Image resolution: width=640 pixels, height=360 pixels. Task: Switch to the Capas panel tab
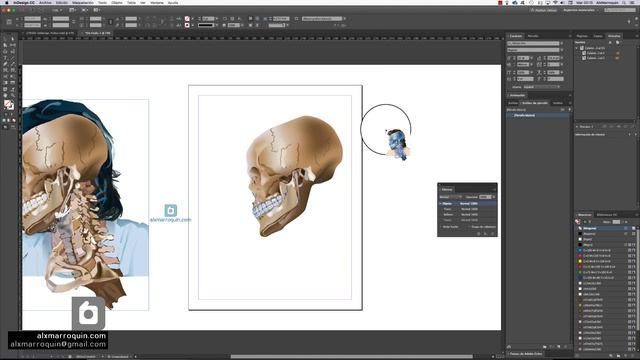coord(598,36)
